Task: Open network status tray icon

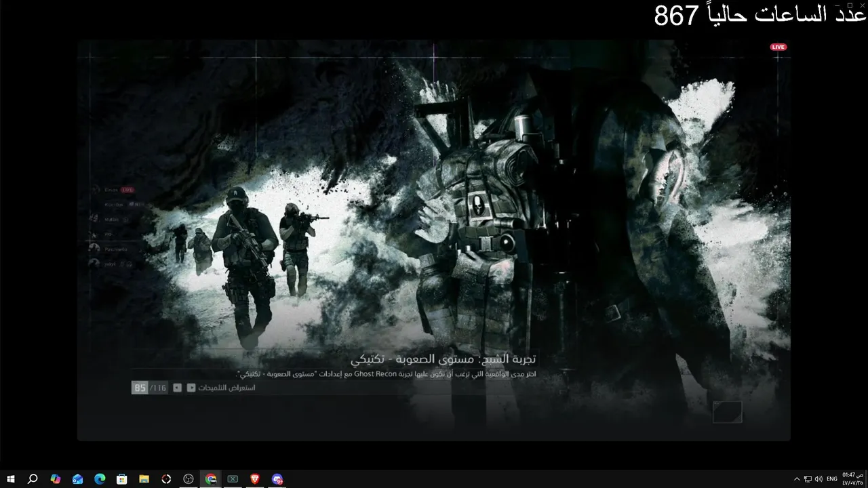Action: [x=808, y=479]
